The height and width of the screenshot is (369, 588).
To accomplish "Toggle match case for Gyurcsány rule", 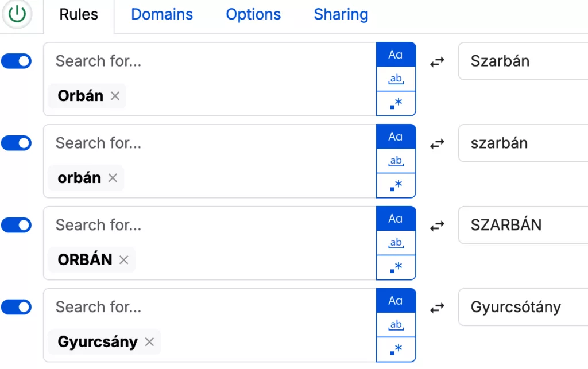I will 396,301.
